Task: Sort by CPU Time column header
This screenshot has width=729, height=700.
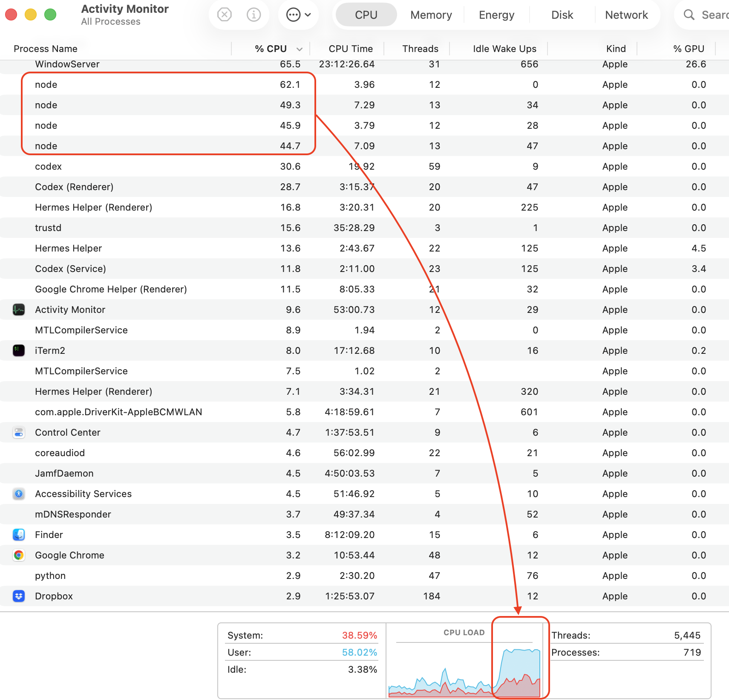Action: coord(351,49)
